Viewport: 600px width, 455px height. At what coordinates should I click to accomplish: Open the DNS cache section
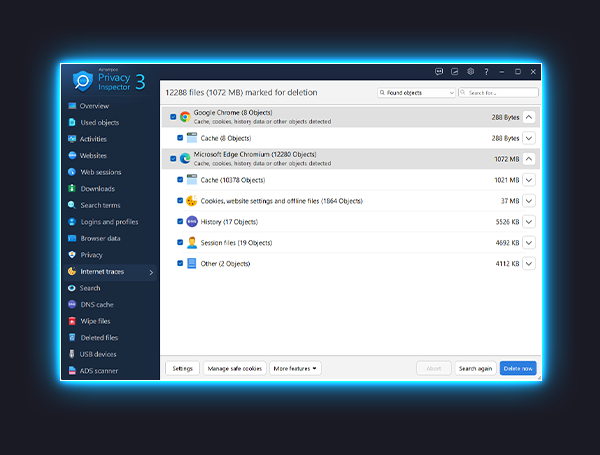click(x=96, y=304)
